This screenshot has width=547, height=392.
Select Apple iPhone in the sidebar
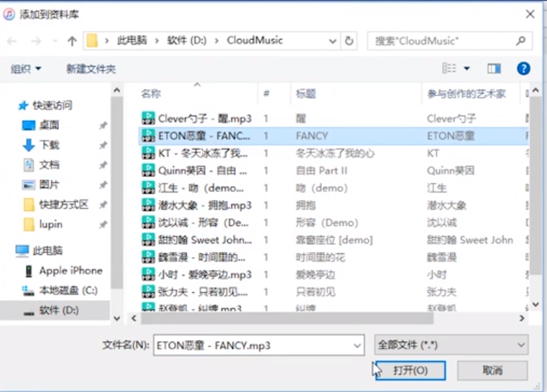[71, 271]
